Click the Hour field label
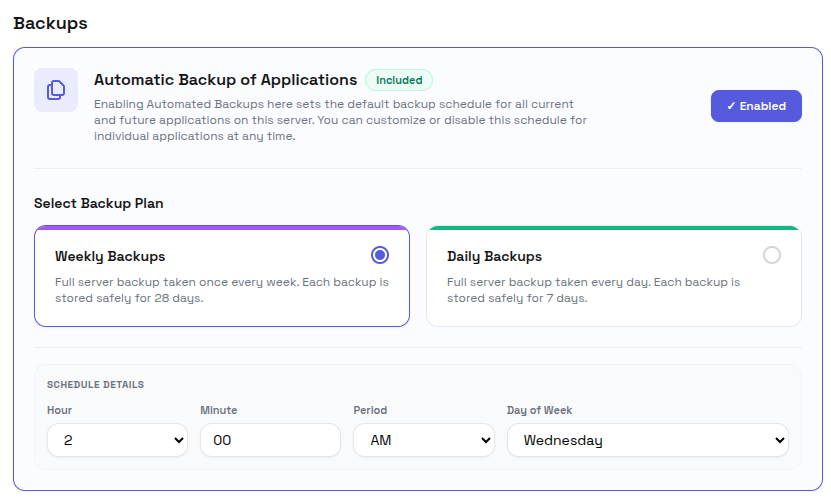The image size is (831, 498). tap(59, 410)
